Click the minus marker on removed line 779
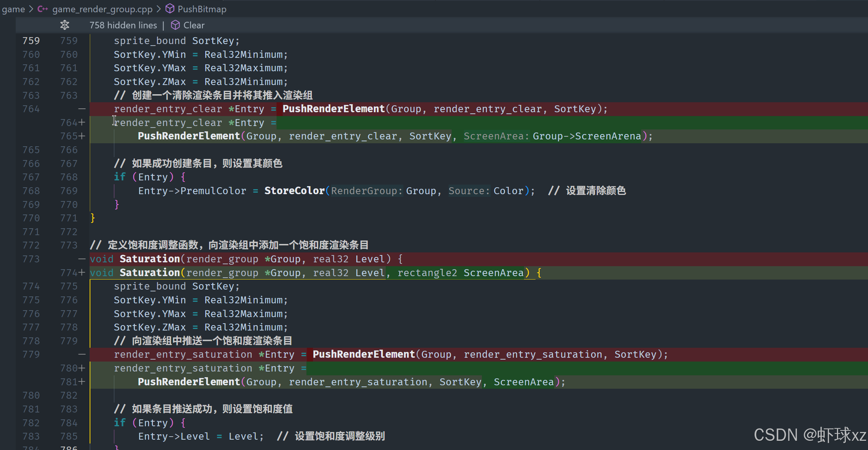The width and height of the screenshot is (868, 450). click(82, 355)
